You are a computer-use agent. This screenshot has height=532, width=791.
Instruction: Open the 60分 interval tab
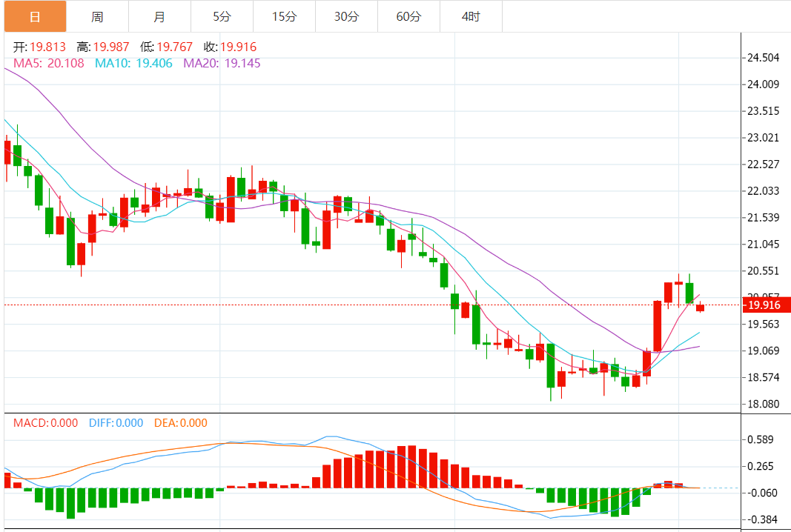pyautogui.click(x=408, y=16)
